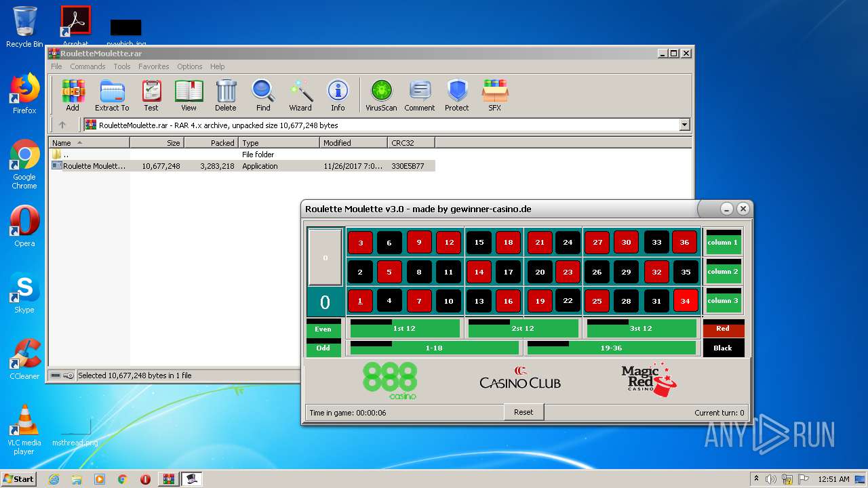The image size is (868, 488).
Task: Select the Opera desktop shortcut
Action: 24,226
